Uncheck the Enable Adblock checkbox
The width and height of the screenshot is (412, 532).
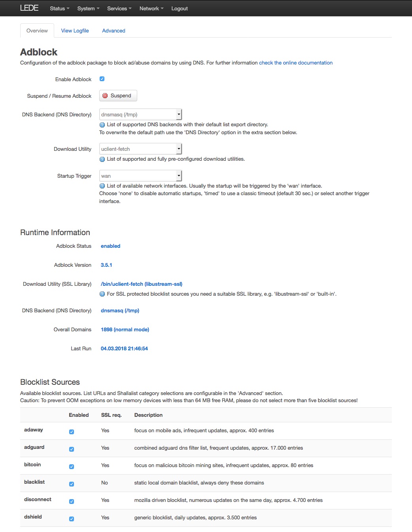[102, 79]
